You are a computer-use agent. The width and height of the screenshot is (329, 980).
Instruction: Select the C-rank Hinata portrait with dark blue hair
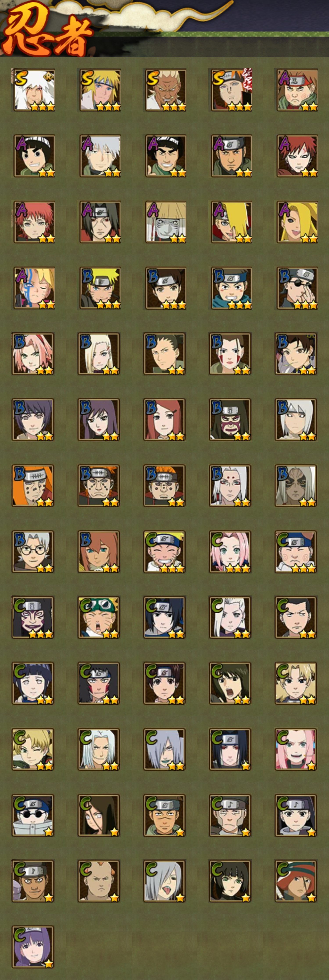tap(33, 683)
